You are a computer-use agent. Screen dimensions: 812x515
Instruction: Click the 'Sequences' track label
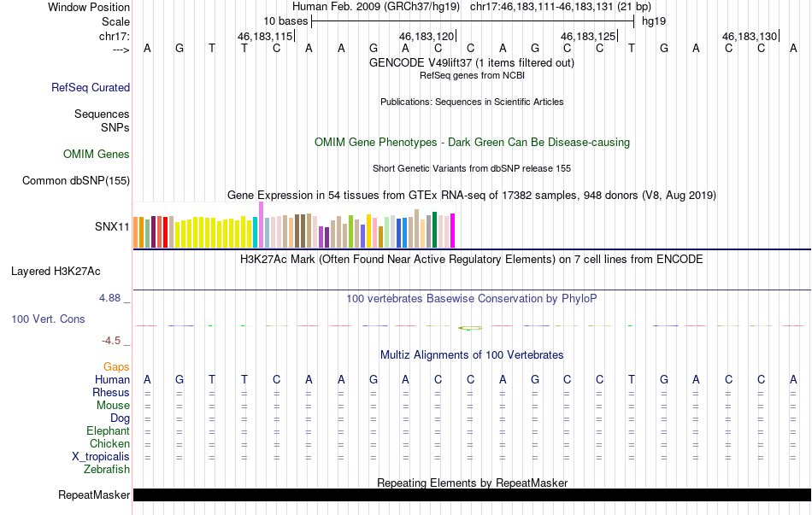102,114
